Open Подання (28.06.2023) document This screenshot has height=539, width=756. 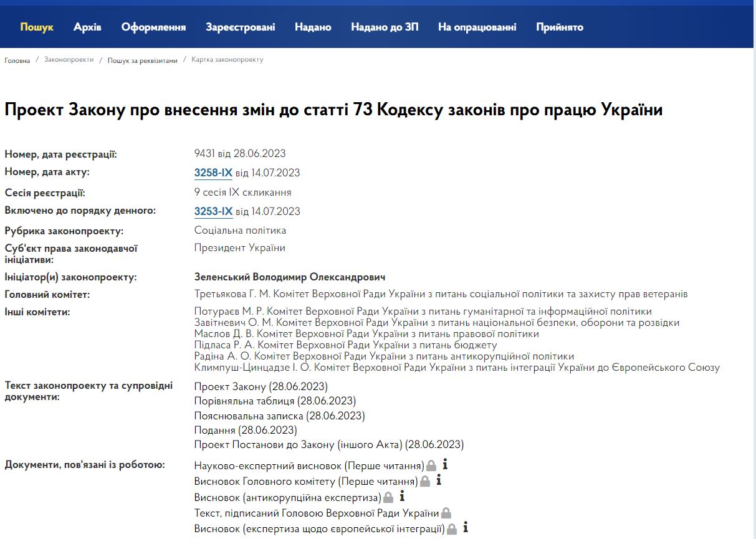(246, 430)
